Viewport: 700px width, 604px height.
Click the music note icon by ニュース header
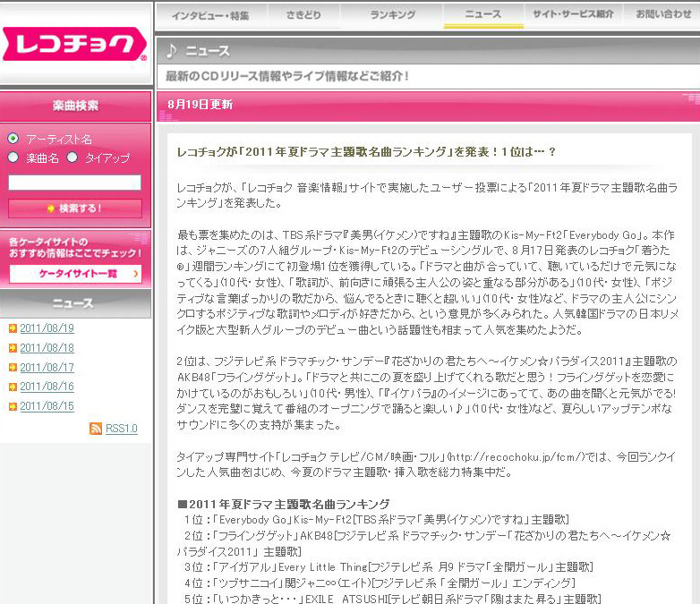(172, 50)
